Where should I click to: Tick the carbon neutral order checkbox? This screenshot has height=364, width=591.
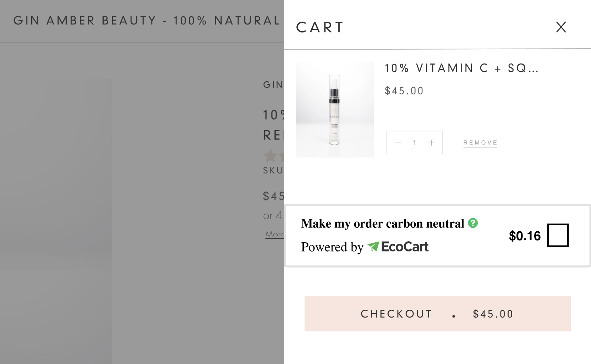coord(558,235)
